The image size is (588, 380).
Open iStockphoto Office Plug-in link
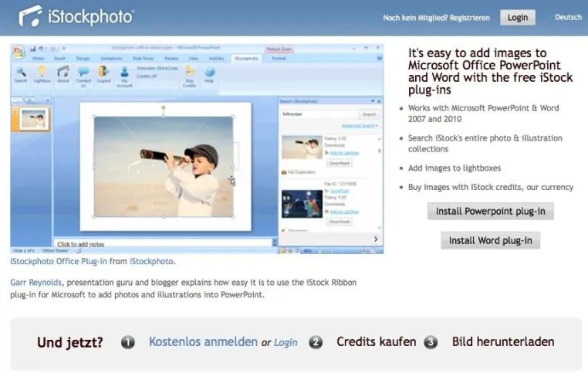tap(59, 261)
